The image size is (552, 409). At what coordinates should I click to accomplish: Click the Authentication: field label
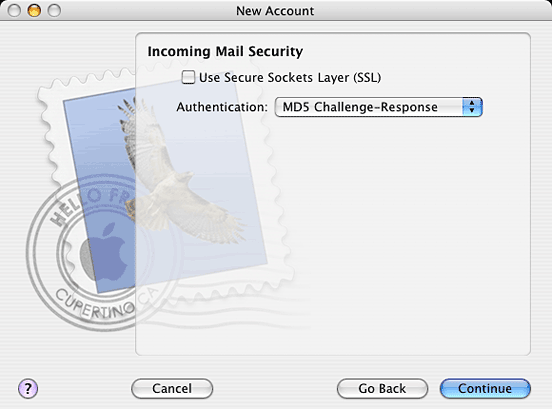pos(222,107)
